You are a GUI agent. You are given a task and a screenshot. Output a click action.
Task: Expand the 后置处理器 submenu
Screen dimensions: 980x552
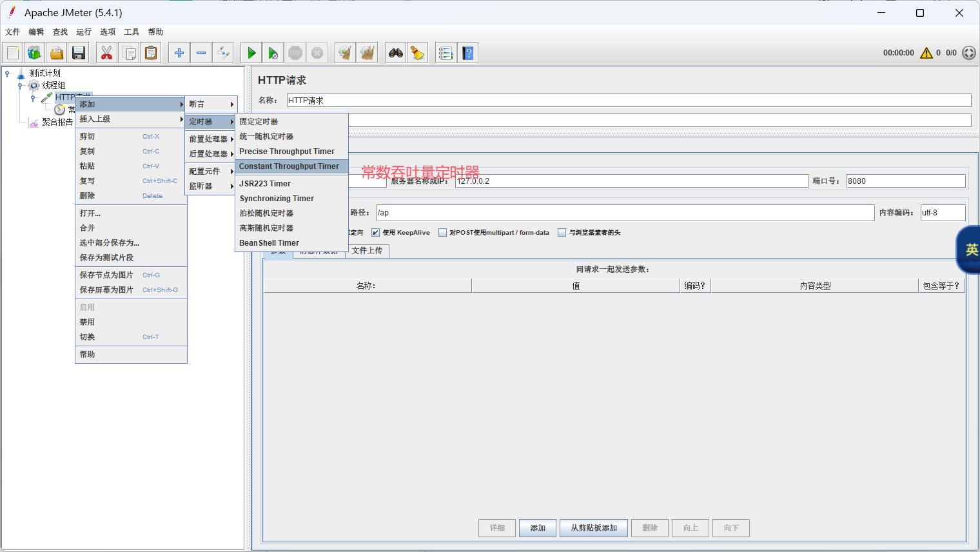[x=211, y=154]
